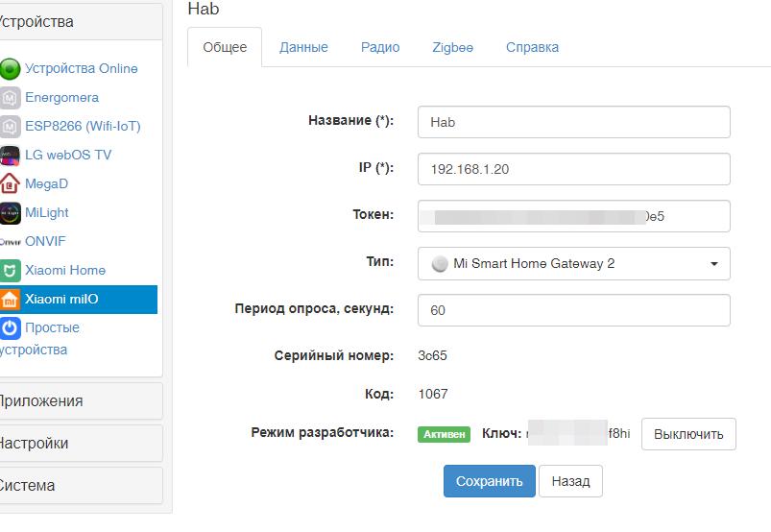This screenshot has height=532, width=771.
Task: Click the gateway icon in Тип field
Action: click(440, 264)
